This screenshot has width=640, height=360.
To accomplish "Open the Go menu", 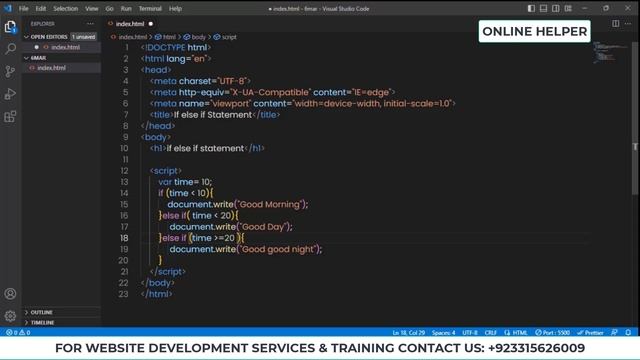I will 109,9.
